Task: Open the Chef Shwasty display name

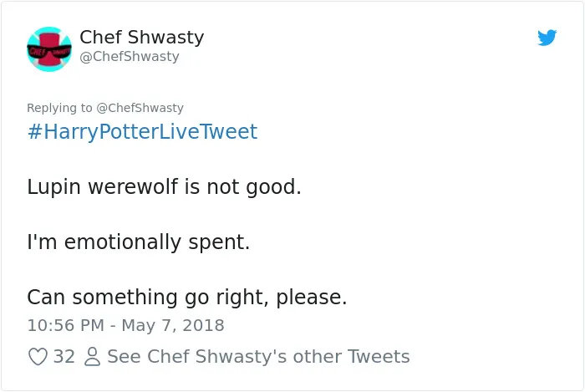Action: click(x=142, y=37)
